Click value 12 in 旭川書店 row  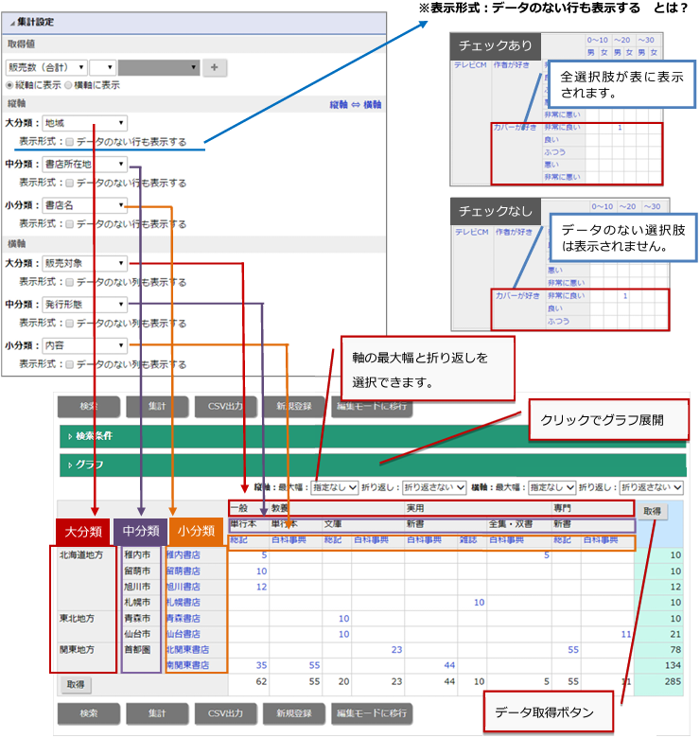click(262, 587)
